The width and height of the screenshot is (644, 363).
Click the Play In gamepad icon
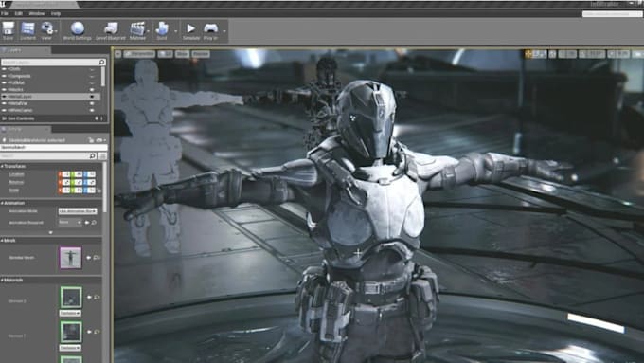(x=210, y=28)
